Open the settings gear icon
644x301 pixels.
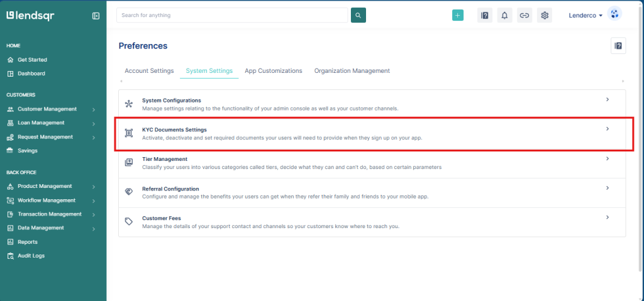pos(545,15)
